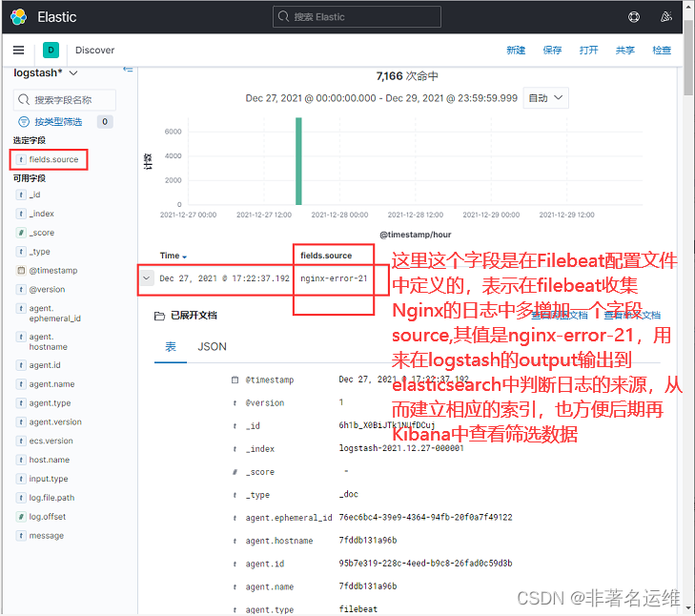This screenshot has height=616, width=695.
Task: Select the agent.hostname field in sidebar
Action: [x=48, y=342]
